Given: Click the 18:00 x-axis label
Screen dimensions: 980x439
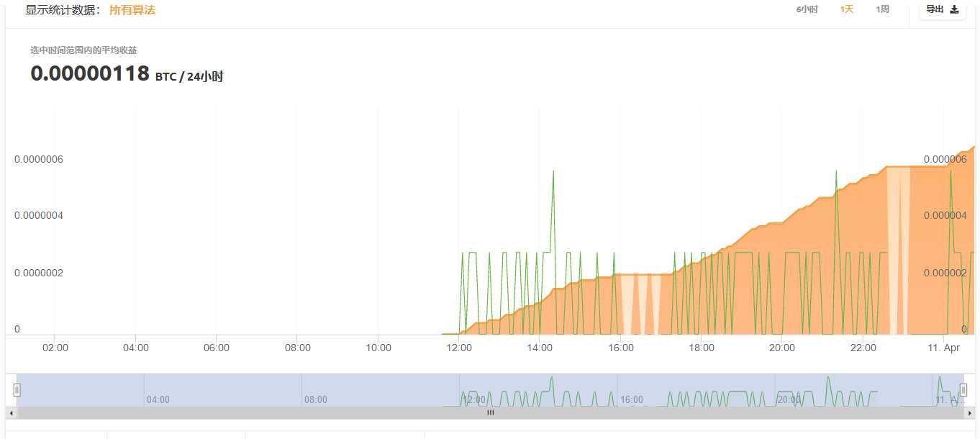Looking at the screenshot, I should point(702,348).
